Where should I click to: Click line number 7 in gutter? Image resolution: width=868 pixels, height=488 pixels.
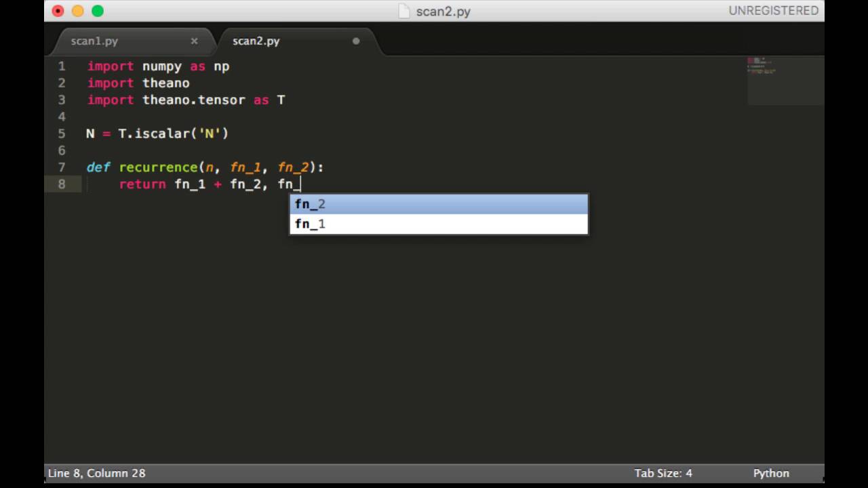click(62, 167)
